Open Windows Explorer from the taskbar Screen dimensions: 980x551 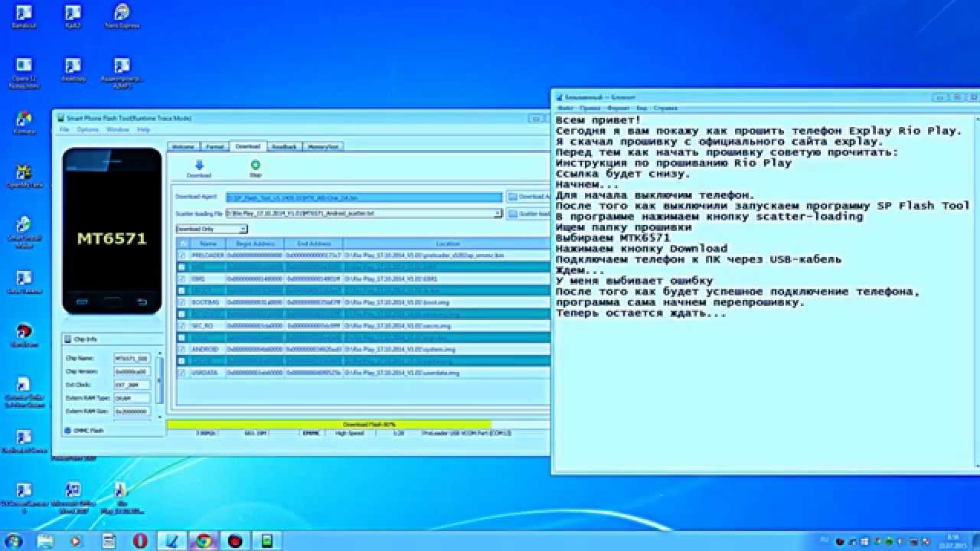(x=46, y=541)
